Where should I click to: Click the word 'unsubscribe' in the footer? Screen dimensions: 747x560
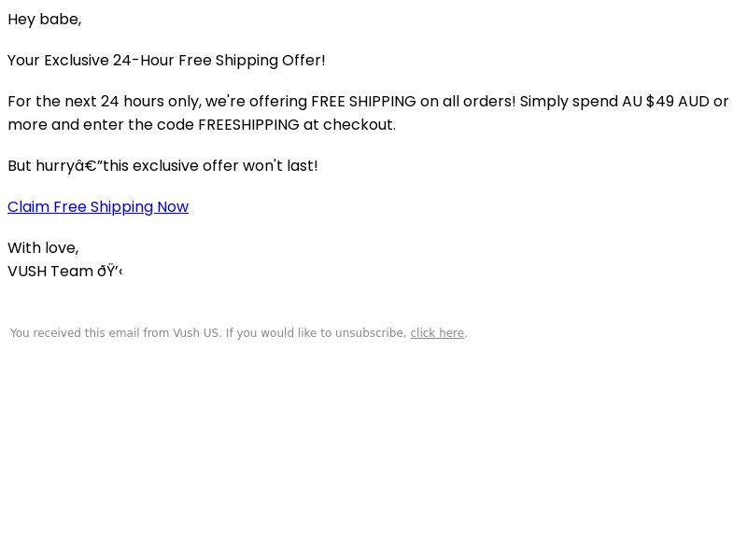point(371,333)
